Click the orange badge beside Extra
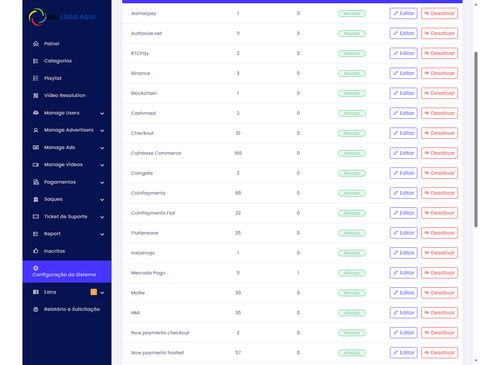 point(94,292)
